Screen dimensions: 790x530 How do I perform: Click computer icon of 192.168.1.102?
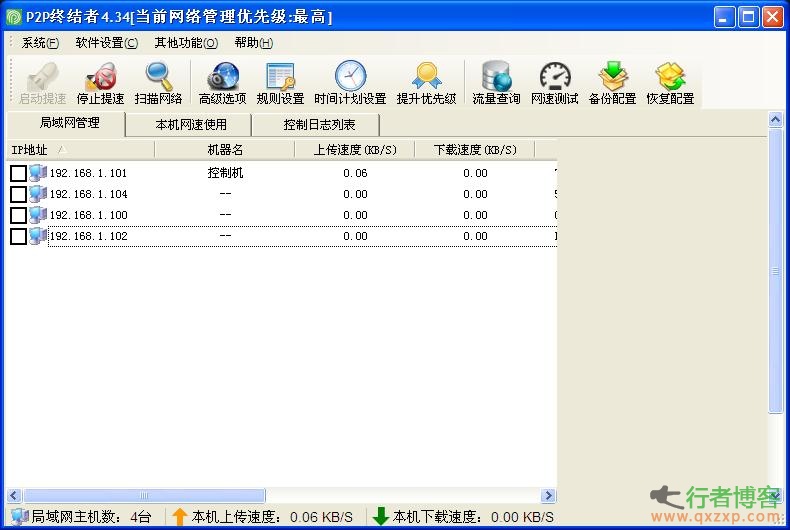38,236
